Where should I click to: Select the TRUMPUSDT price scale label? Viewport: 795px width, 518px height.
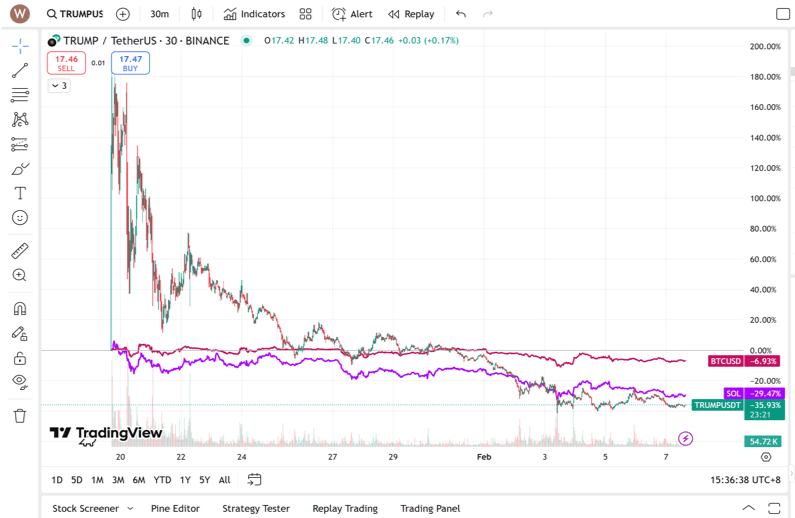click(x=717, y=405)
